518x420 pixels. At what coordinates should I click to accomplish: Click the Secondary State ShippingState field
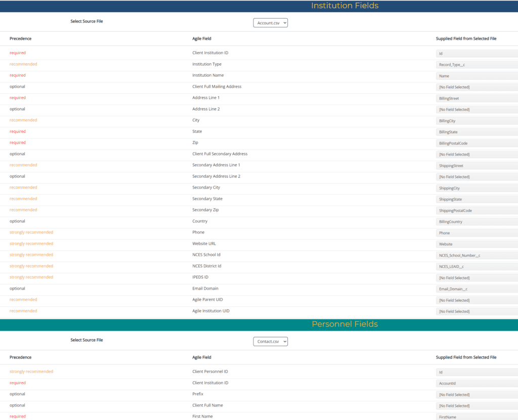point(477,199)
